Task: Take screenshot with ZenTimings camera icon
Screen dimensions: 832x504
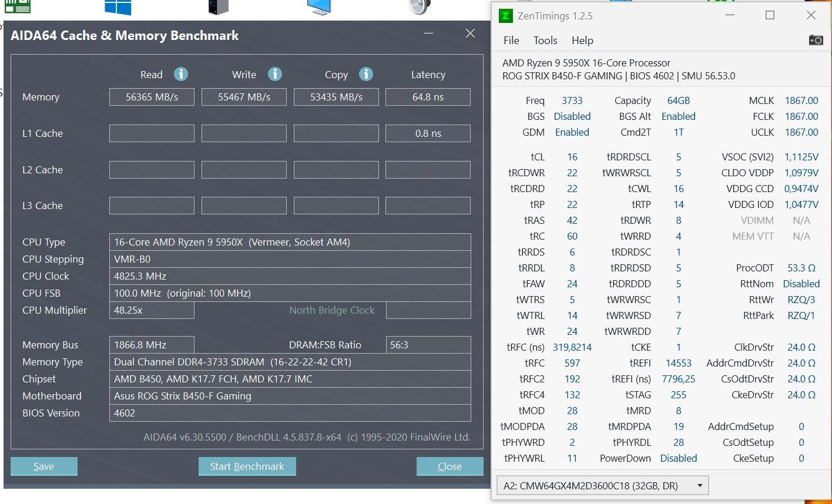Action: click(x=816, y=40)
